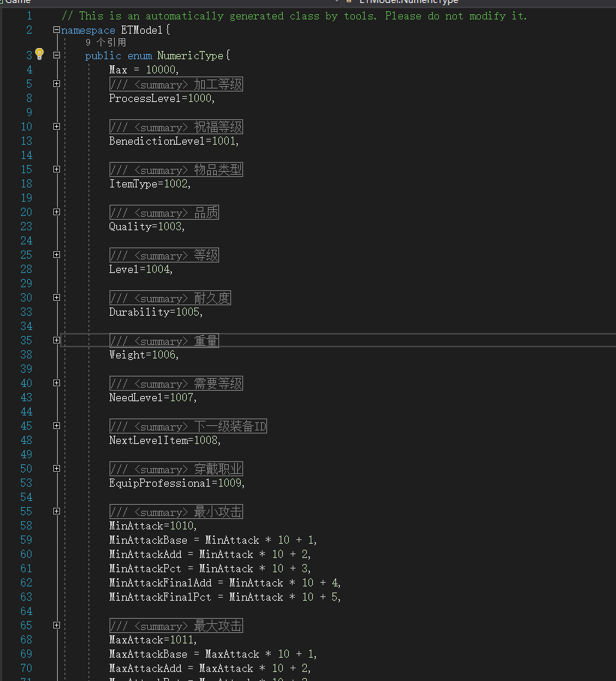Click 'MinAttackFinalPct' on line 63

(161, 597)
